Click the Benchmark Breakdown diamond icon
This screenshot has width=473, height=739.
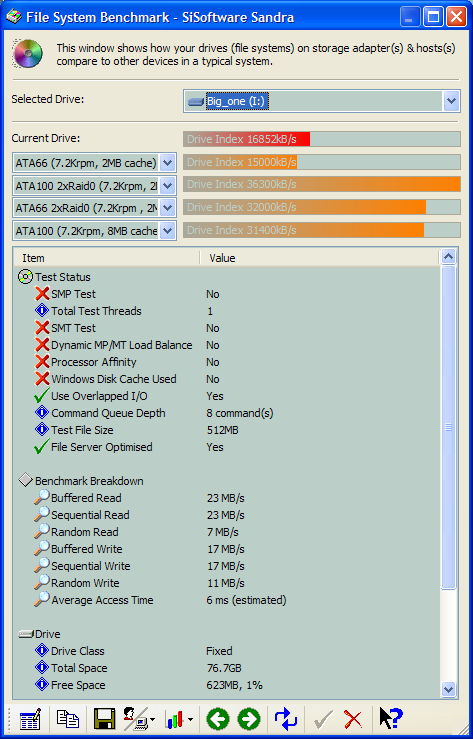[x=25, y=481]
